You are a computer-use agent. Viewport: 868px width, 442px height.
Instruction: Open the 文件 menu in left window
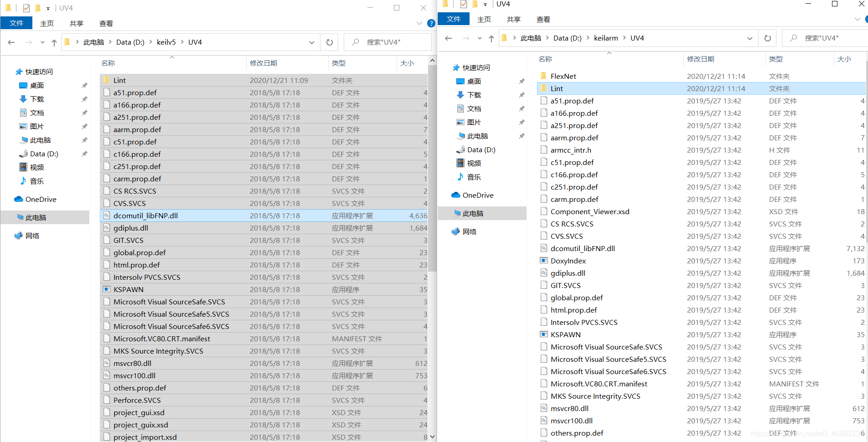coord(16,23)
